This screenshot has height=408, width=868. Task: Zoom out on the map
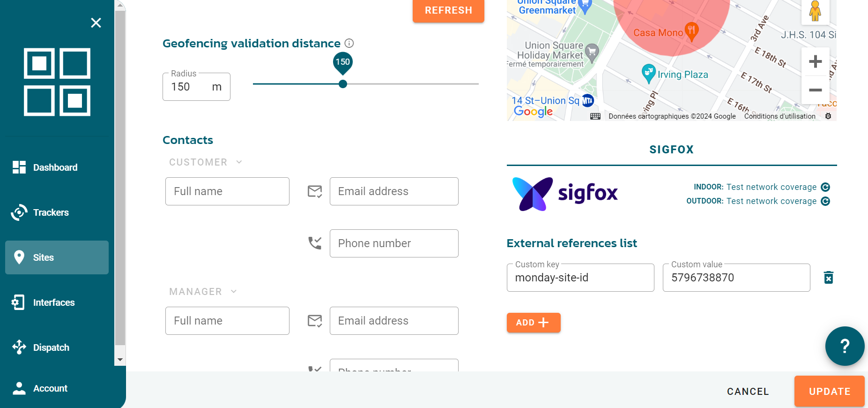(x=816, y=90)
